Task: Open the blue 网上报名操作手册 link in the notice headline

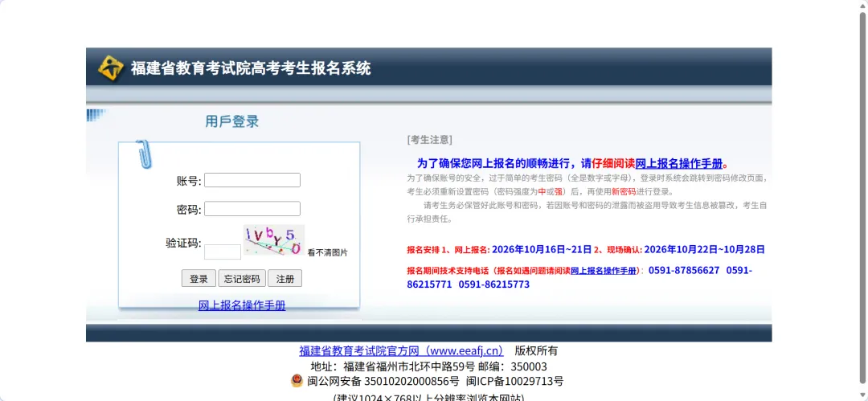Action: [679, 163]
